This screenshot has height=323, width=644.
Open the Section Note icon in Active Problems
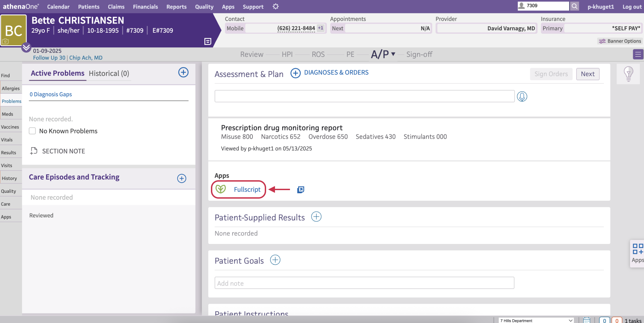pos(33,151)
